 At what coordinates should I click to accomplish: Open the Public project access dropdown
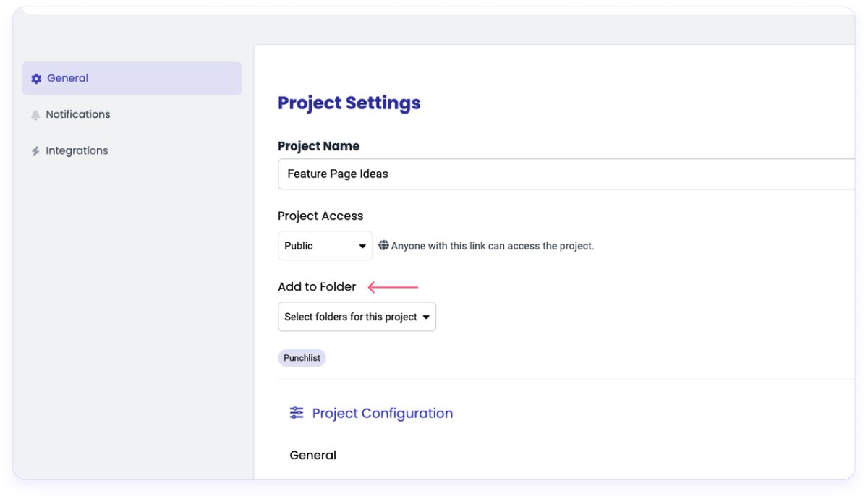(325, 246)
